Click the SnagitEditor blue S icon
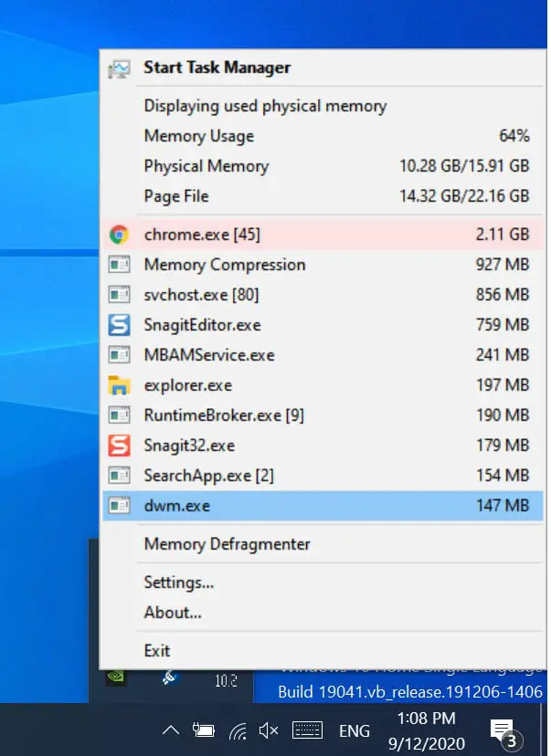 (119, 325)
